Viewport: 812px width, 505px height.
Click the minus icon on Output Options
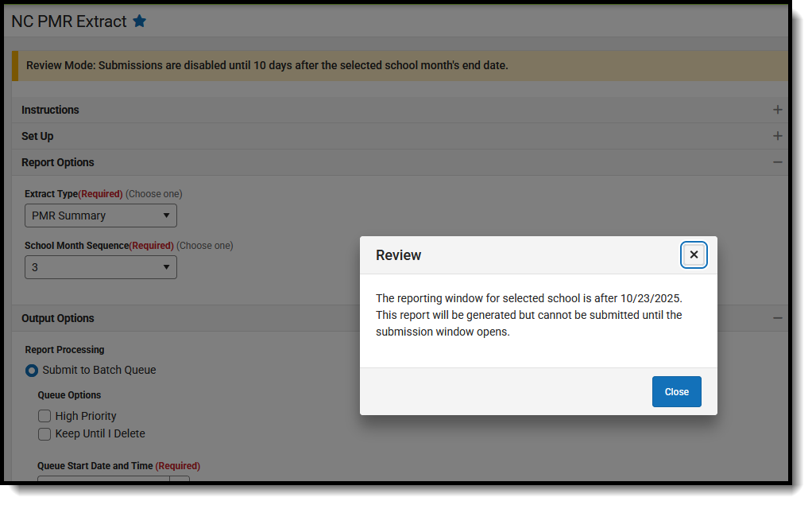777,317
